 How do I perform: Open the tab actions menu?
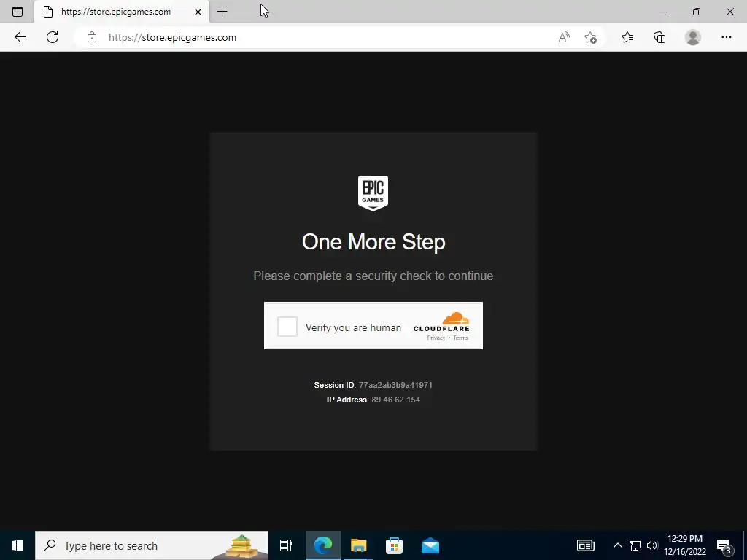(x=18, y=12)
